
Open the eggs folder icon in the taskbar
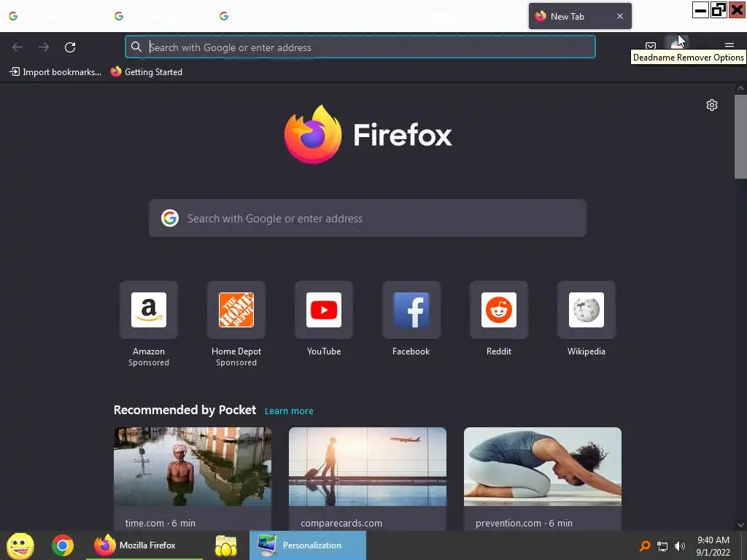click(226, 545)
